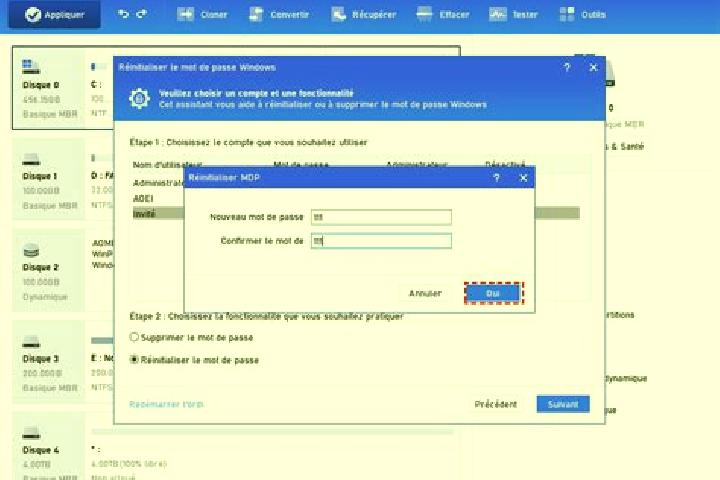The width and height of the screenshot is (720, 480).
Task: Open the Convertir tool
Action: pyautogui.click(x=279, y=15)
